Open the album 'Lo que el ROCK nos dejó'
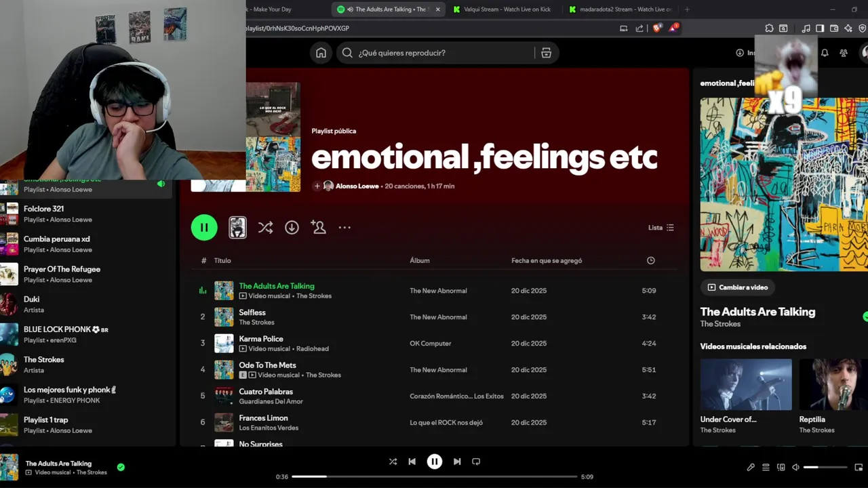The height and width of the screenshot is (488, 868). tap(446, 422)
